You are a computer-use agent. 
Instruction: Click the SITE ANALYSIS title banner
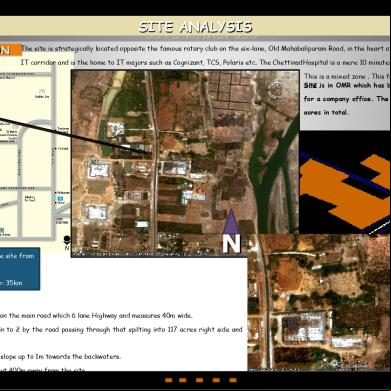(195, 26)
